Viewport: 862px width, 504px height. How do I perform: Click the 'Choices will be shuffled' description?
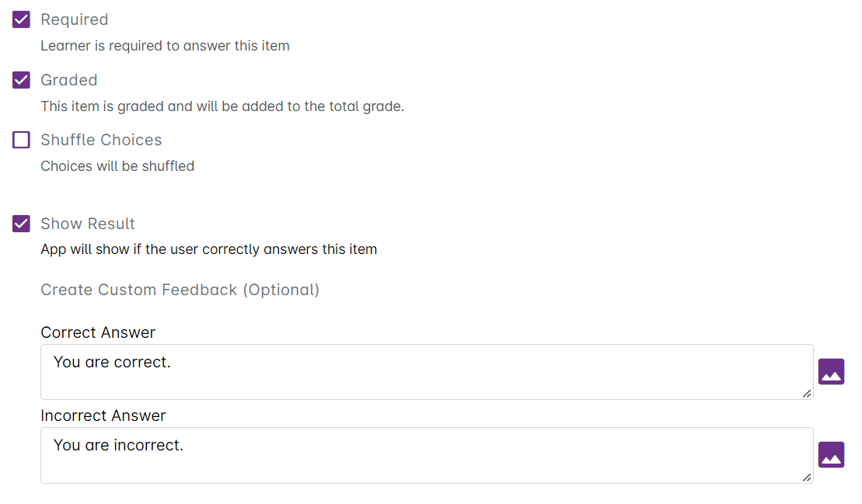pos(117,165)
